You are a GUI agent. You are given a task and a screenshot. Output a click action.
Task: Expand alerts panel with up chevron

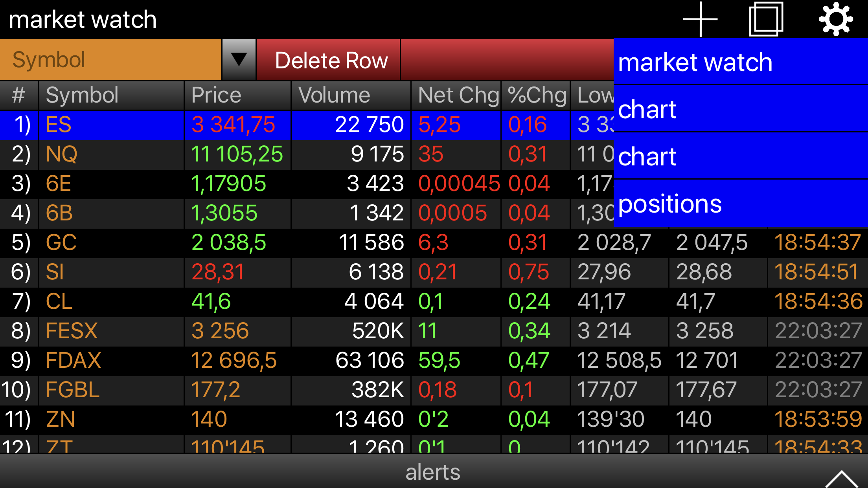[841, 479]
